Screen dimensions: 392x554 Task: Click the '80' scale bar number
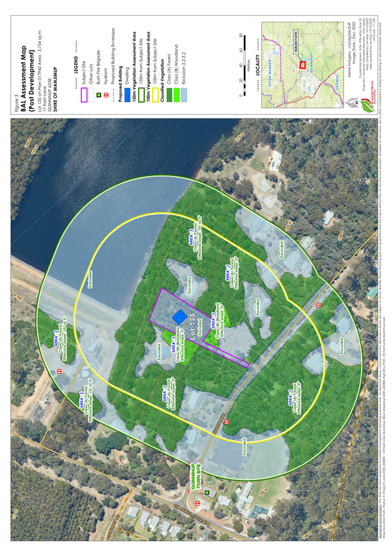click(x=241, y=35)
